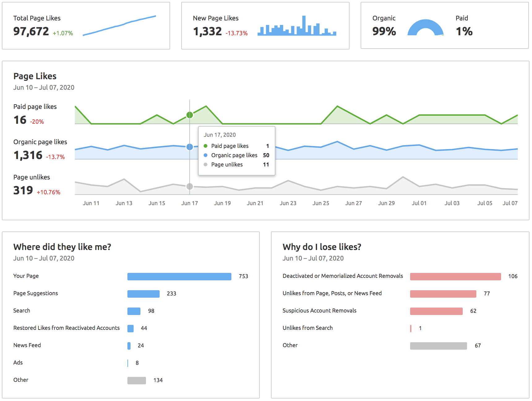Click the Jul 01 axis label
The width and height of the screenshot is (532, 401).
click(419, 203)
